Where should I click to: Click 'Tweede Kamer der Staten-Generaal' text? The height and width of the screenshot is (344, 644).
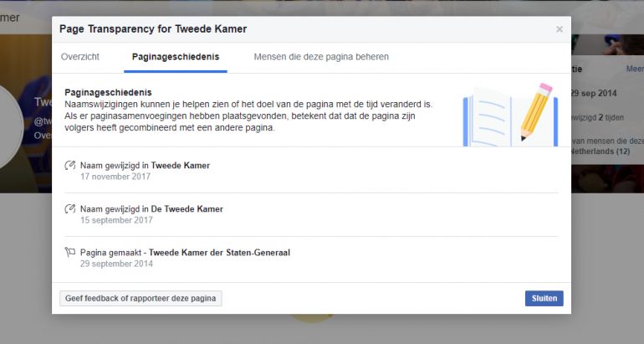[x=219, y=252]
